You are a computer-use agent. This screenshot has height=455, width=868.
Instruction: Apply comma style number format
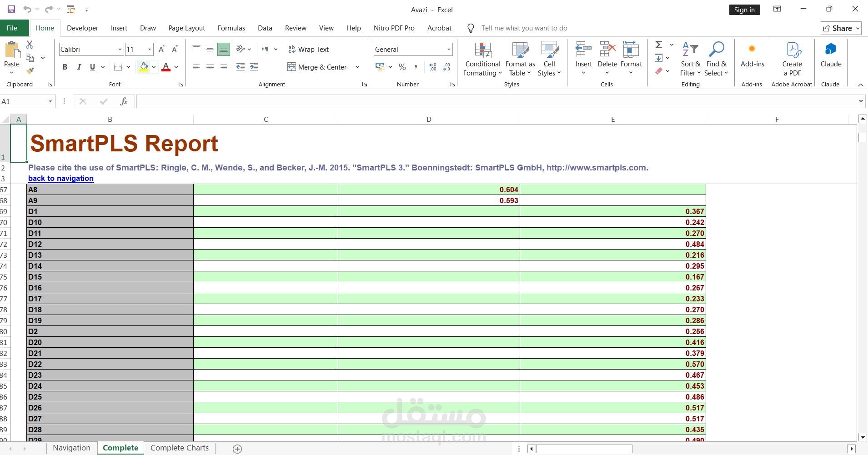click(x=416, y=67)
